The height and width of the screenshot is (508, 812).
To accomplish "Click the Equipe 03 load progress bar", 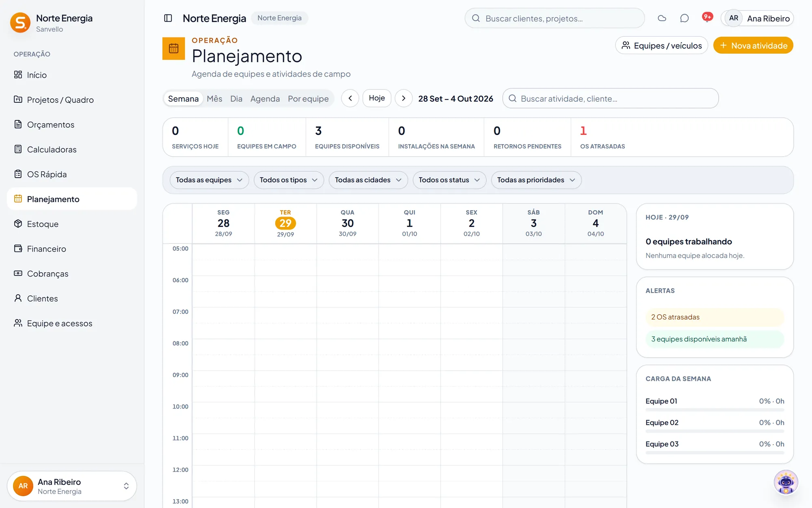I will [x=715, y=453].
